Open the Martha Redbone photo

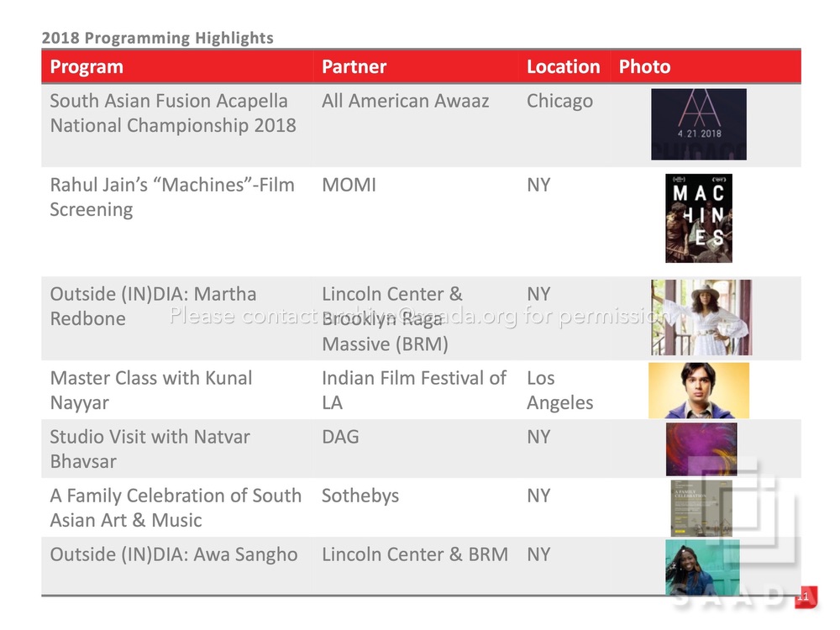[x=701, y=318]
